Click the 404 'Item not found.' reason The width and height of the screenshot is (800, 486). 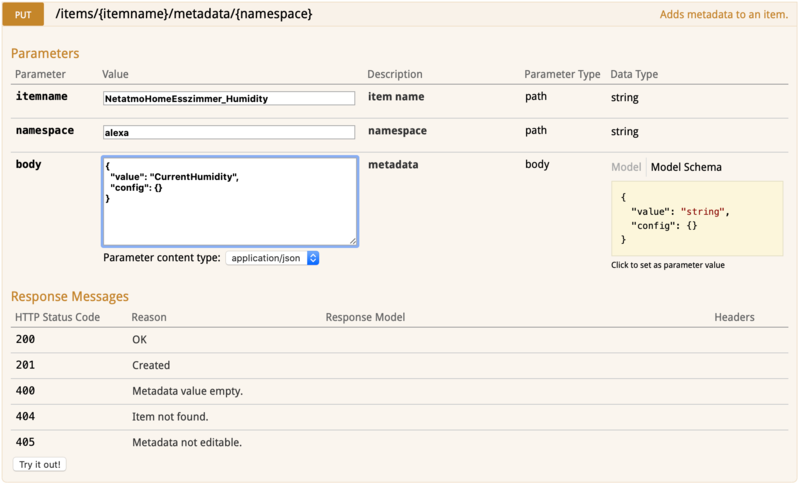(x=170, y=417)
